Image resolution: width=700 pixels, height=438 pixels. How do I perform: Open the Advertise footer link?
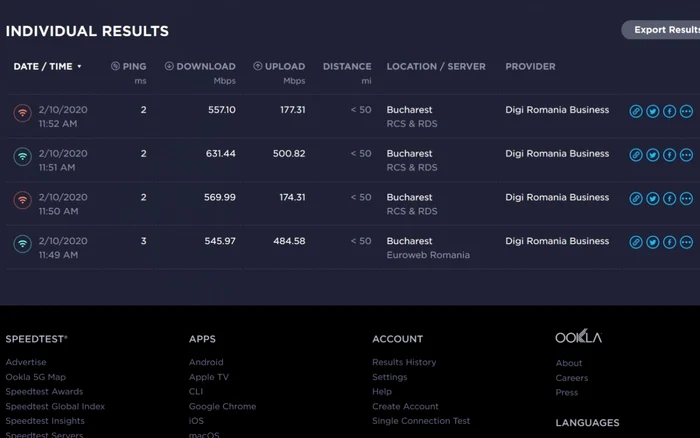pyautogui.click(x=26, y=362)
